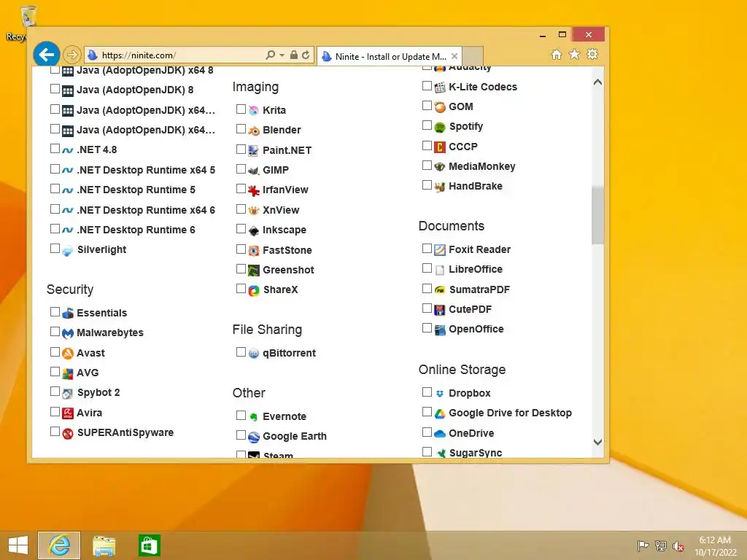Click the SugarSync label
The height and width of the screenshot is (560, 747).
[x=476, y=453]
